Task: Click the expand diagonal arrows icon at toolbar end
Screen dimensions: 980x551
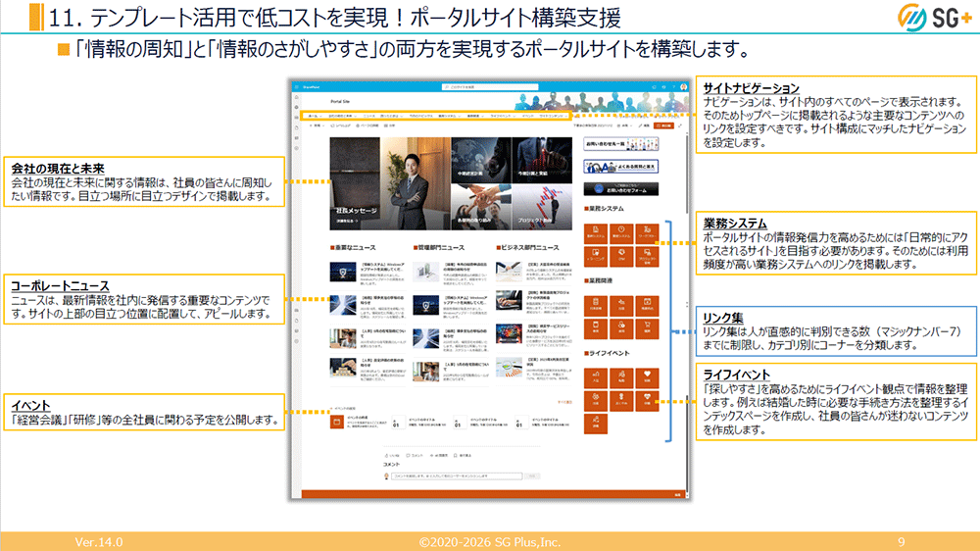Action: pyautogui.click(x=679, y=125)
